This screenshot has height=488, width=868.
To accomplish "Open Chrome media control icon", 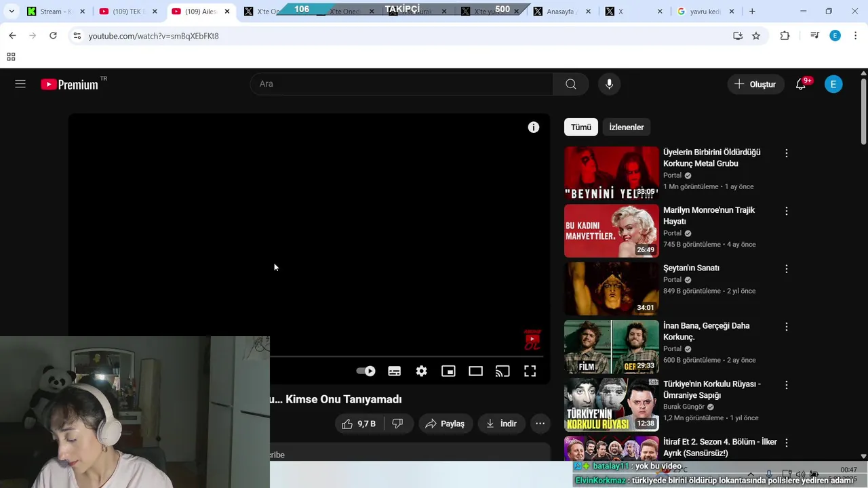I will click(814, 36).
